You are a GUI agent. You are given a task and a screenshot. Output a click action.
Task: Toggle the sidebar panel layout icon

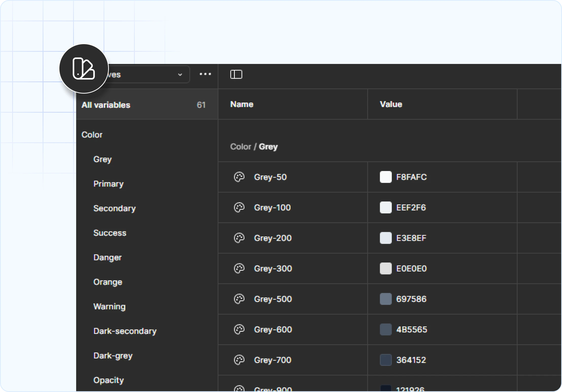(236, 74)
